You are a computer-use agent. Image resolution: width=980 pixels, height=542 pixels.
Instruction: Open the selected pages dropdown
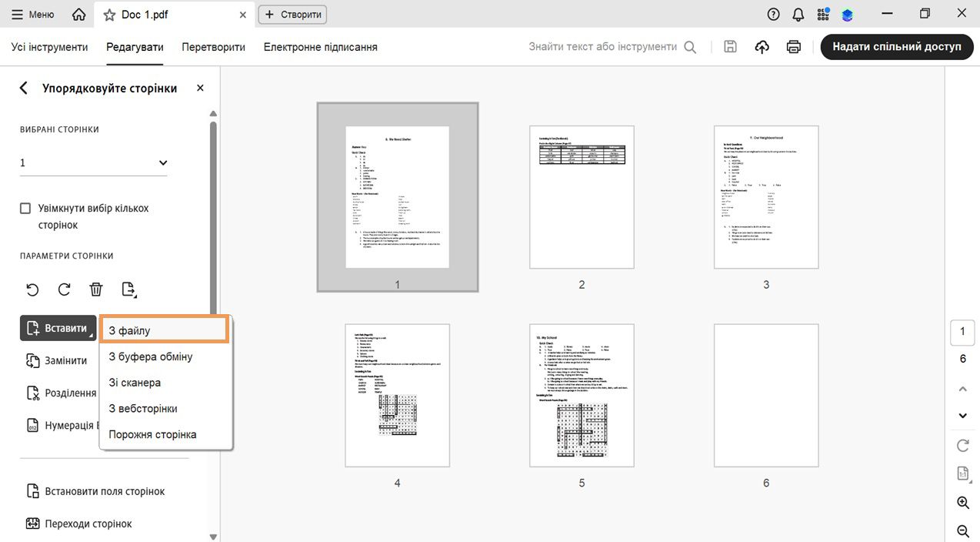click(93, 162)
